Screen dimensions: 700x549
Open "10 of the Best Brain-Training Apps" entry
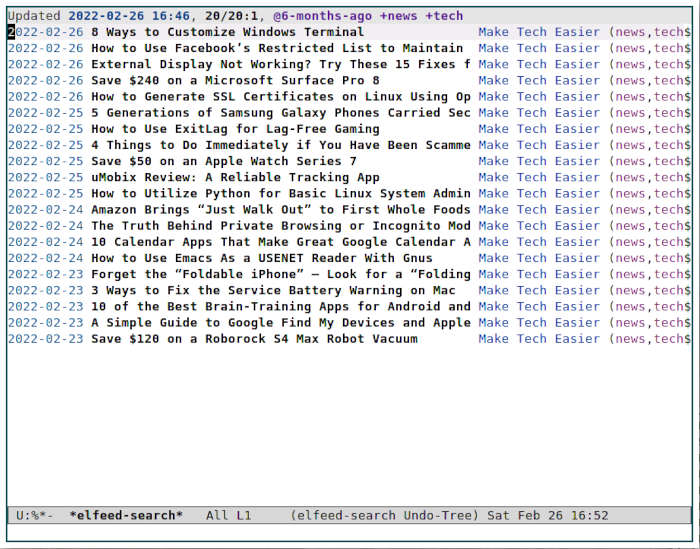tap(280, 306)
